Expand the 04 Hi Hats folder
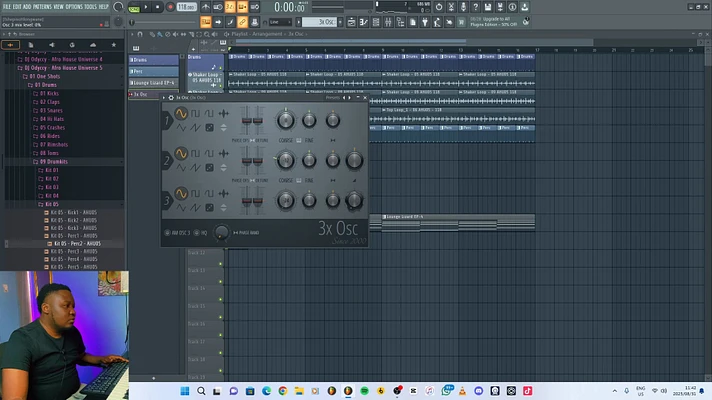 52,119
